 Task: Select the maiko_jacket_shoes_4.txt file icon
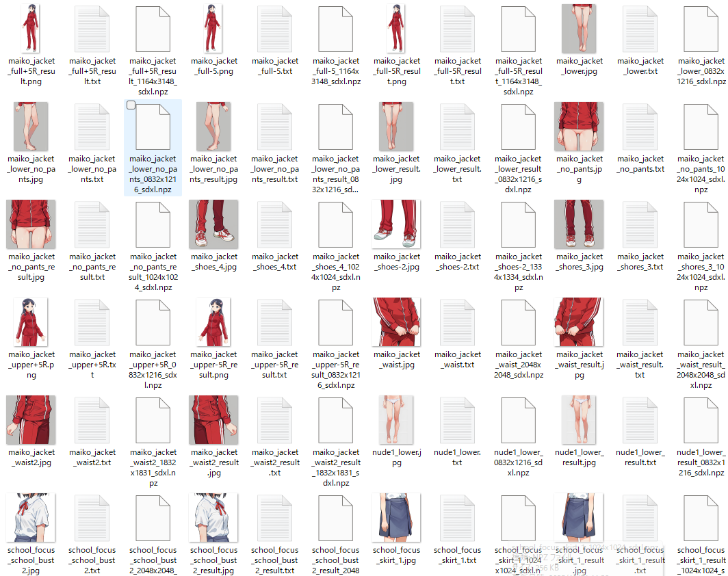click(274, 224)
